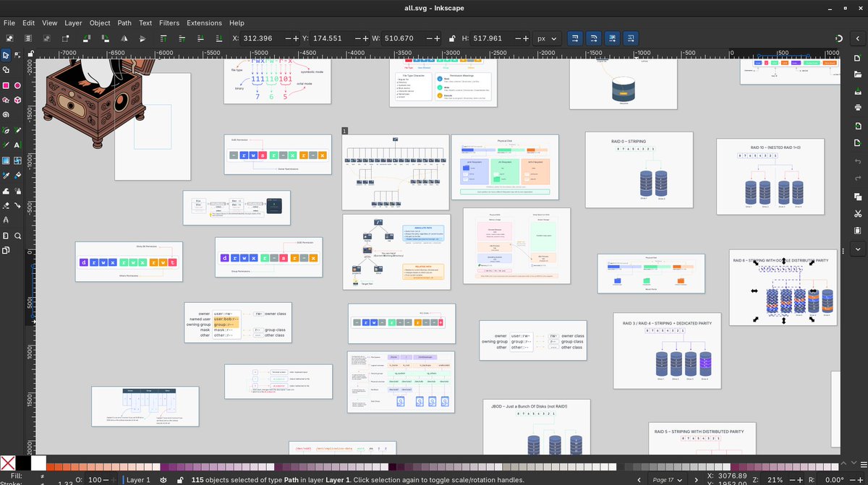Image resolution: width=868 pixels, height=485 pixels.
Task: Toggle scale rounded corners option
Action: click(592, 38)
